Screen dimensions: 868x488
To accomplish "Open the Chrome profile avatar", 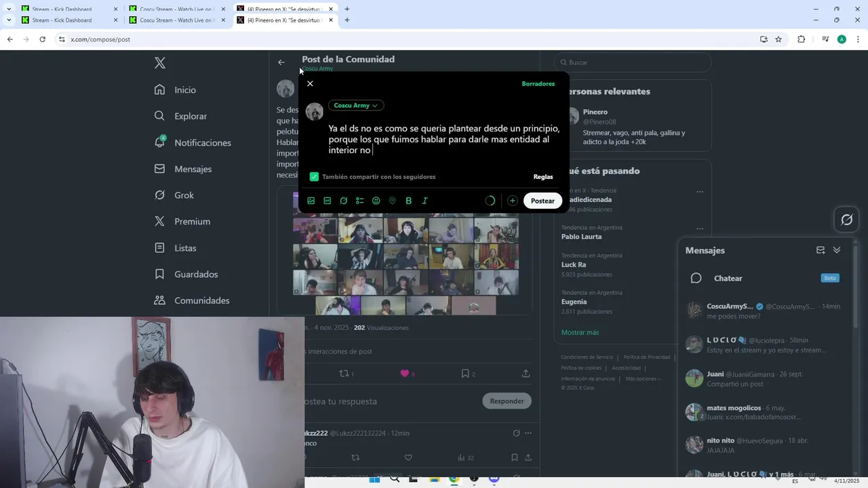I will tap(842, 39).
